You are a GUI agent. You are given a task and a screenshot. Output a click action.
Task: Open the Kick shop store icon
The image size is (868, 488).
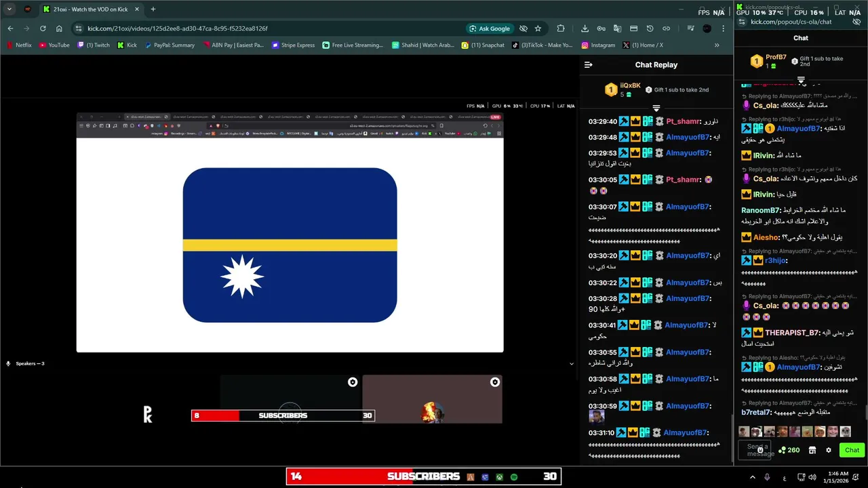coord(812,450)
